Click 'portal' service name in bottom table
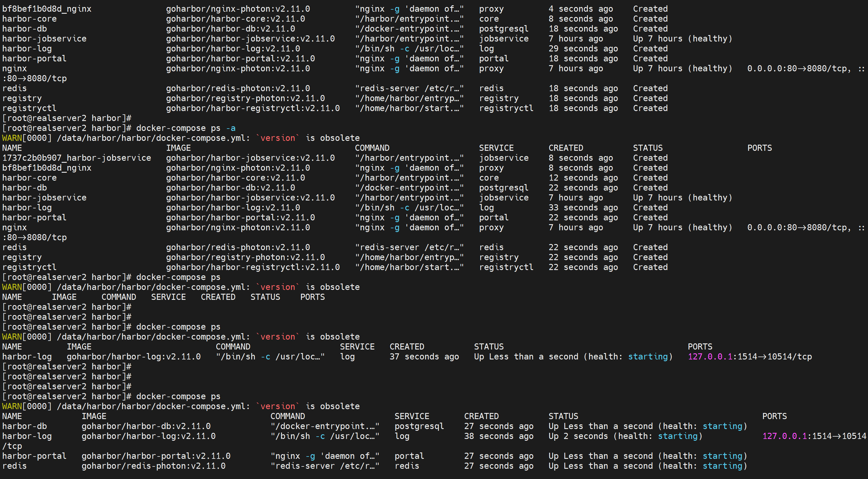The image size is (868, 479). coord(409,456)
